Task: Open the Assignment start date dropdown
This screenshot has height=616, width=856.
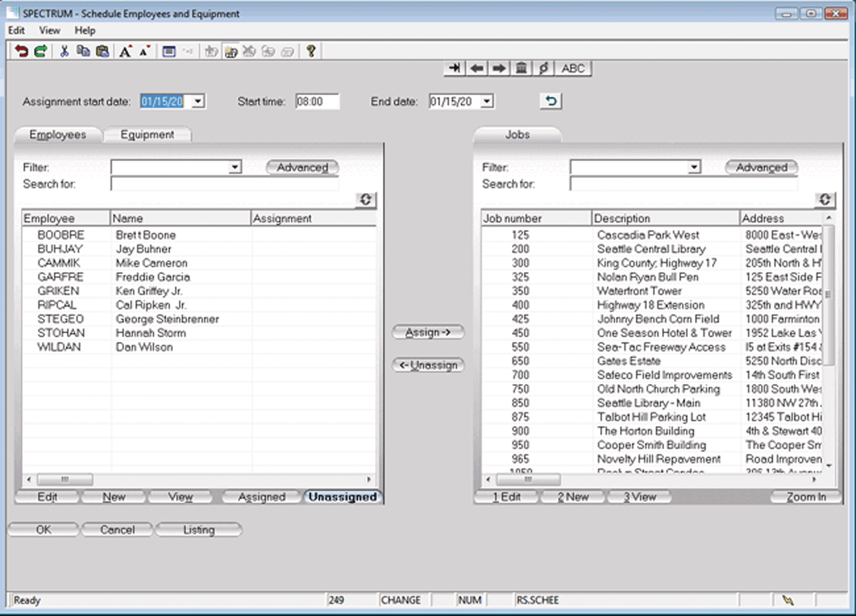Action: [x=198, y=101]
